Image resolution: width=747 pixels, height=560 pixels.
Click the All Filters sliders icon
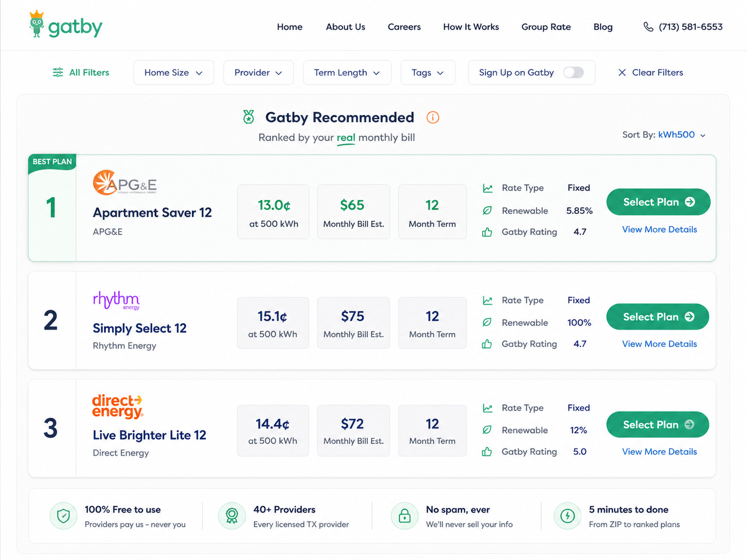58,73
